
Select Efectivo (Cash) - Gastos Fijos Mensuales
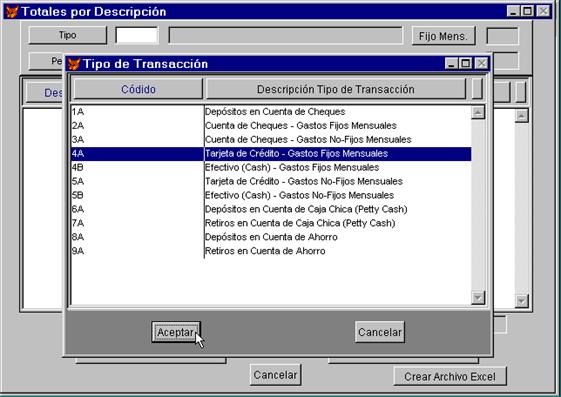coord(271,168)
